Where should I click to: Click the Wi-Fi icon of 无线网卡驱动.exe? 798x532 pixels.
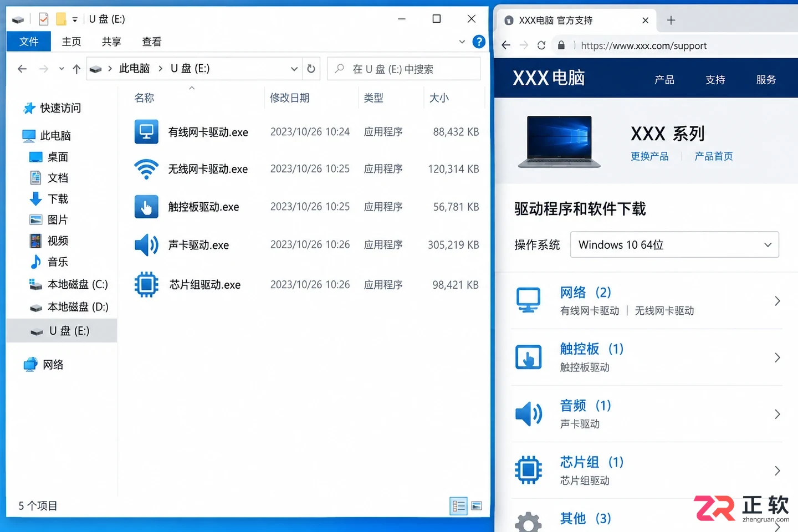(x=146, y=169)
